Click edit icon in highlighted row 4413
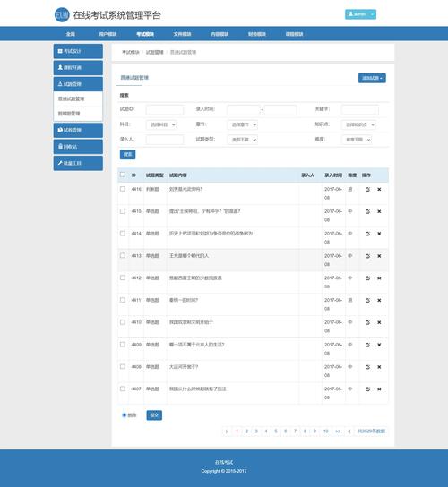This screenshot has width=448, height=487. [367, 256]
